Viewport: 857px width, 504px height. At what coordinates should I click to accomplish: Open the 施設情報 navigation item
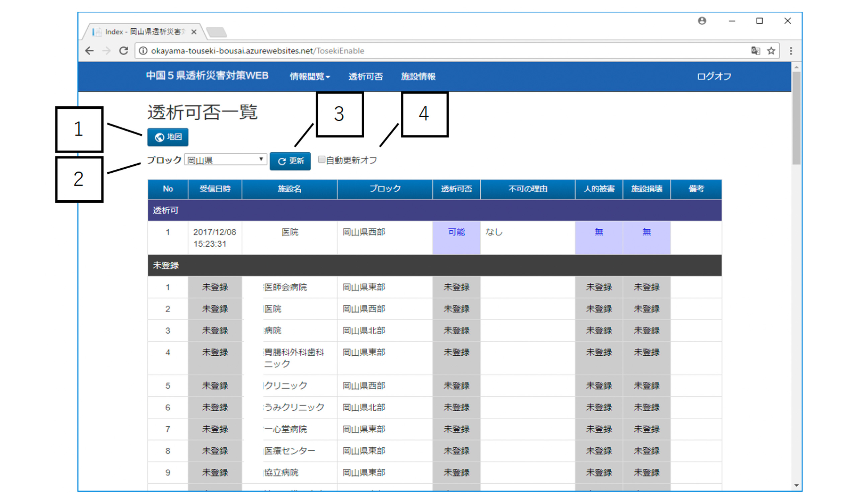click(x=418, y=77)
